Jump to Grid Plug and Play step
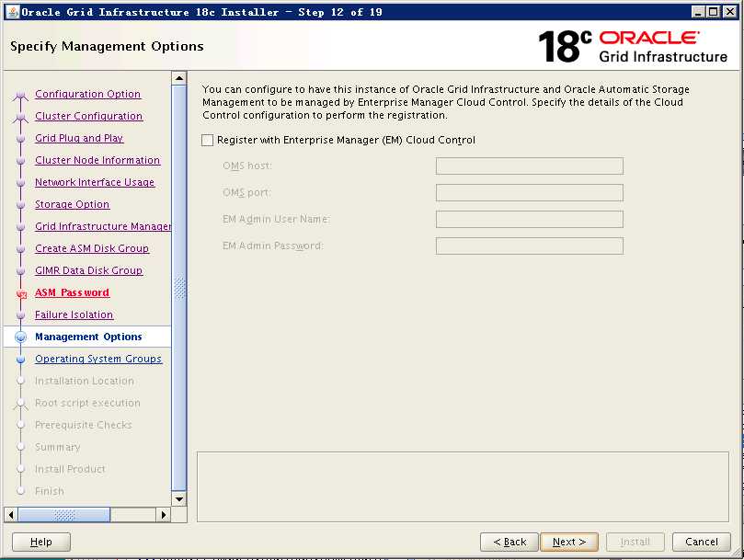Screen dimensions: 744x560 pos(79,138)
